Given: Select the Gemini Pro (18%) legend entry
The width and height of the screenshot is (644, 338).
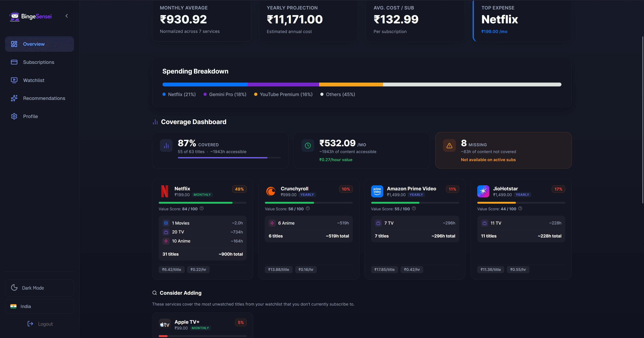Looking at the screenshot, I should [225, 94].
